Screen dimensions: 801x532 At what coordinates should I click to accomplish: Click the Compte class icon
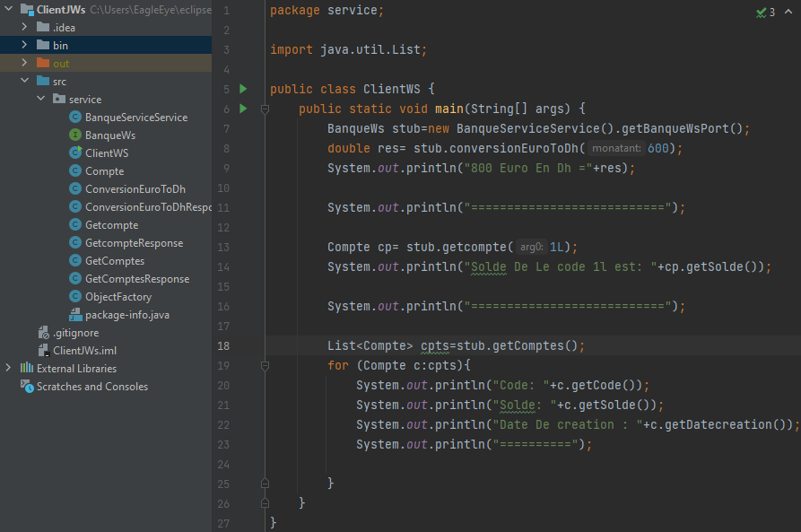(75, 170)
